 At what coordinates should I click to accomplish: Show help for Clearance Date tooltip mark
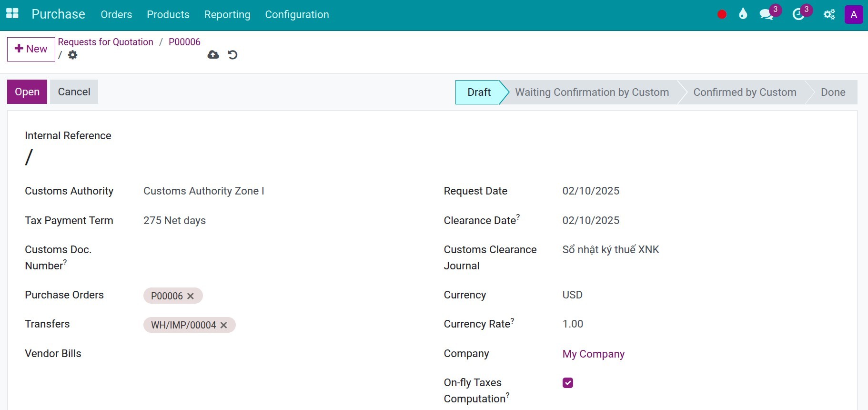point(518,217)
